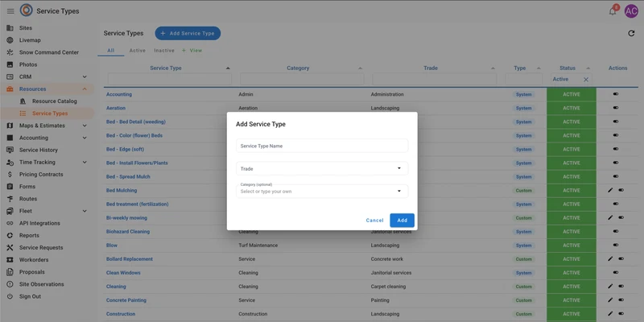
Task: Open Service Types sidebar item
Action: coord(50,114)
